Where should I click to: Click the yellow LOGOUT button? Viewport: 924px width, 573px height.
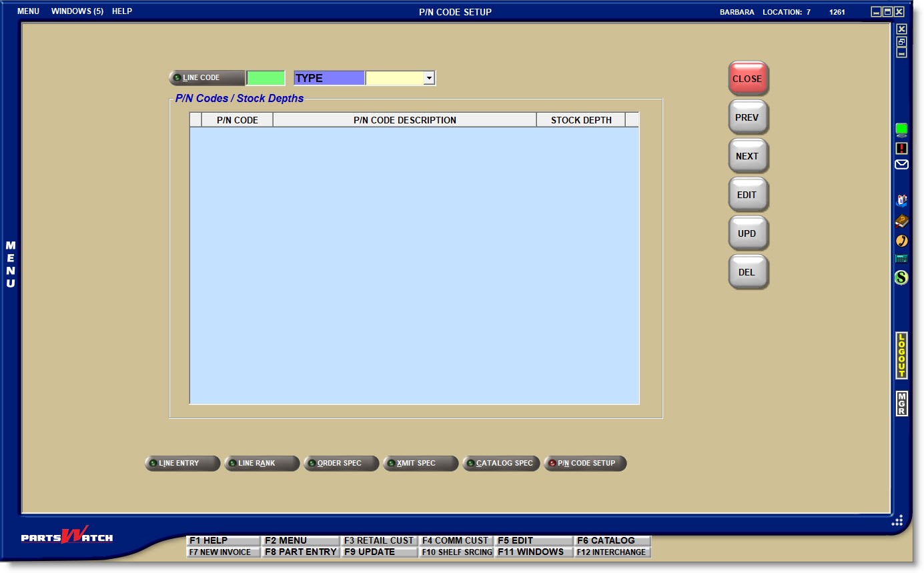(901, 357)
